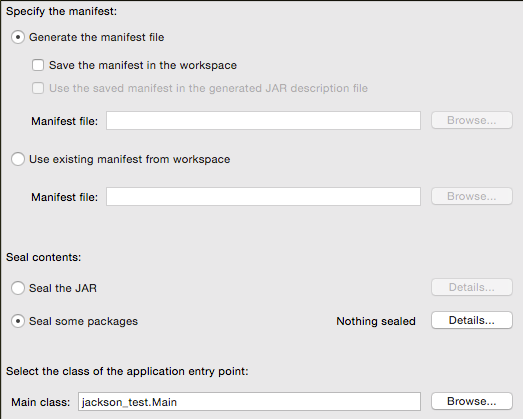Click "Select the class of the application entry point" label
523x419 pixels.
pos(127,371)
